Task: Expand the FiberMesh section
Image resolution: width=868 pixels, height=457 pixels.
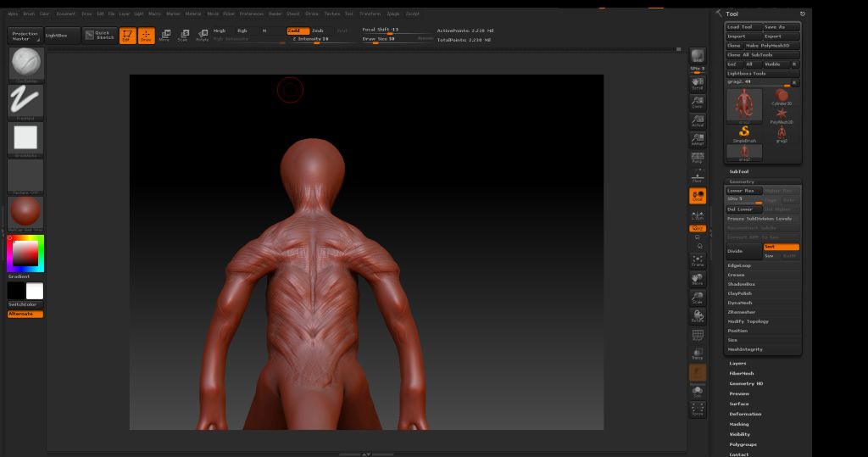Action: coord(741,373)
